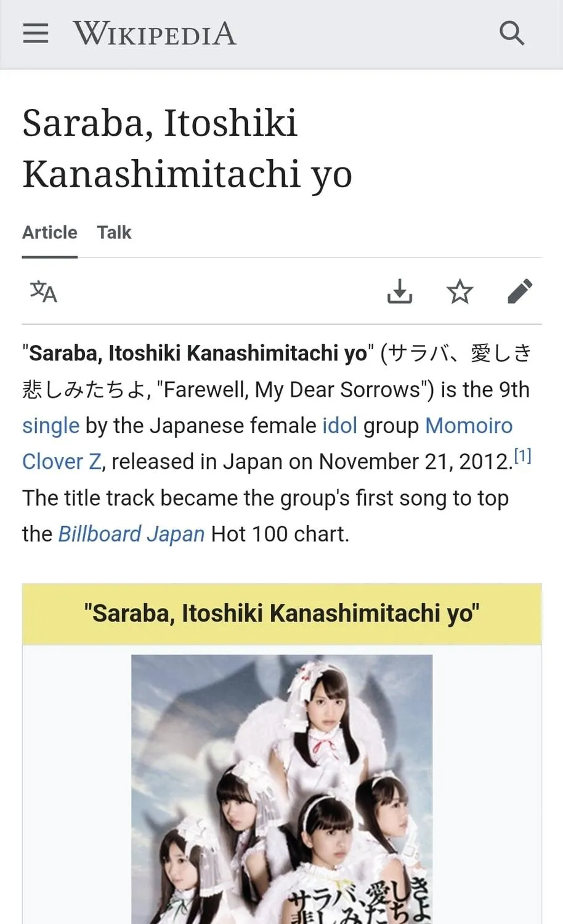Open the Billboard Japan link
This screenshot has height=924, width=563.
[131, 534]
